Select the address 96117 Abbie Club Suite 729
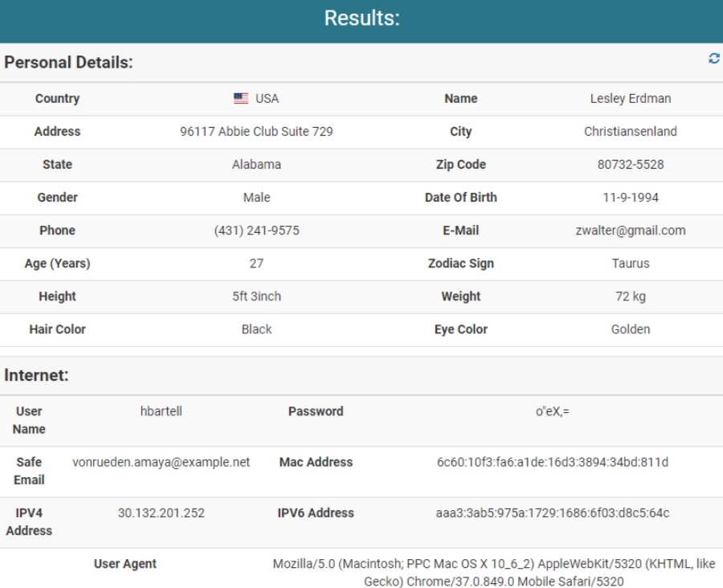The width and height of the screenshot is (723, 588). coord(255,131)
